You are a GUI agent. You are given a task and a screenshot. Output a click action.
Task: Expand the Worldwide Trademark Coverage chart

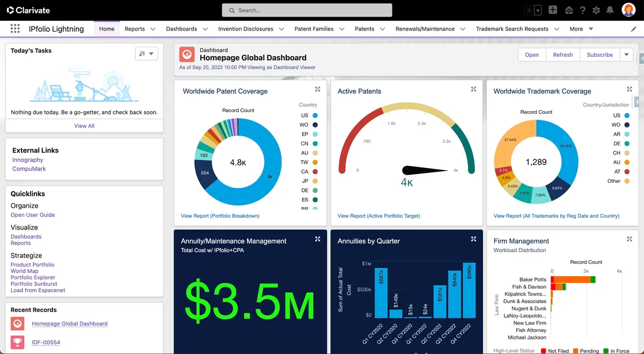(630, 90)
